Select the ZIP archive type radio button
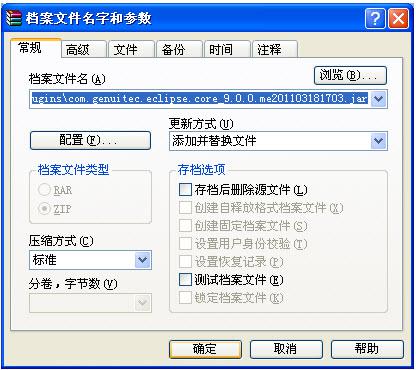 click(x=44, y=209)
